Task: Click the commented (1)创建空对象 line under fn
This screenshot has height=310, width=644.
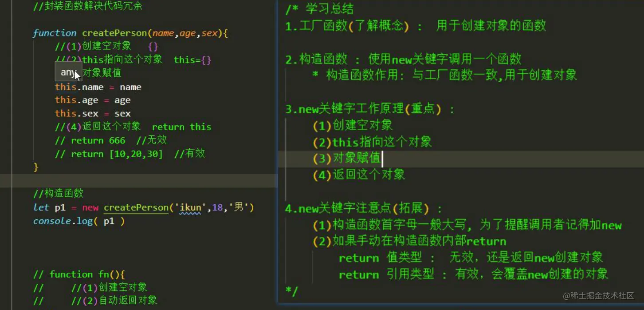Action: 90,287
